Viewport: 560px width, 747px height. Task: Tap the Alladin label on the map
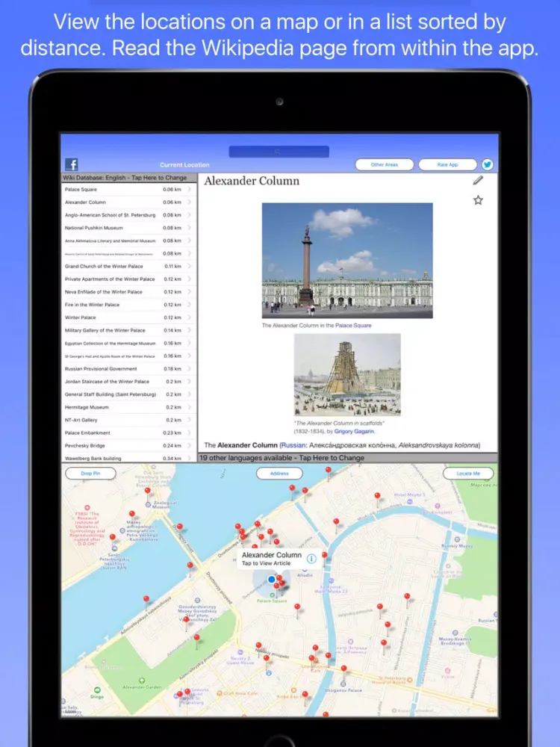[305, 575]
